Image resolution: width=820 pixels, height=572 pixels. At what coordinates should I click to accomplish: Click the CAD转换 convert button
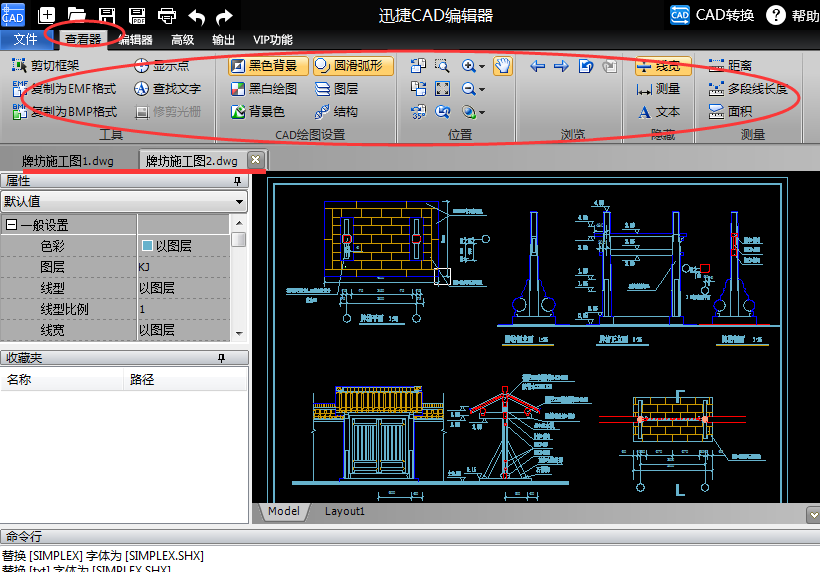click(x=713, y=15)
